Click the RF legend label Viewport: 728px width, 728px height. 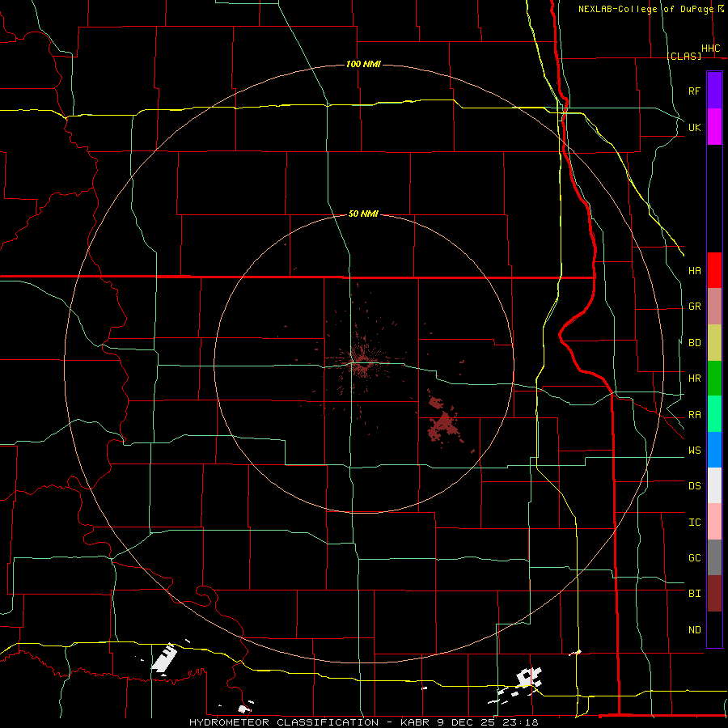694,91
